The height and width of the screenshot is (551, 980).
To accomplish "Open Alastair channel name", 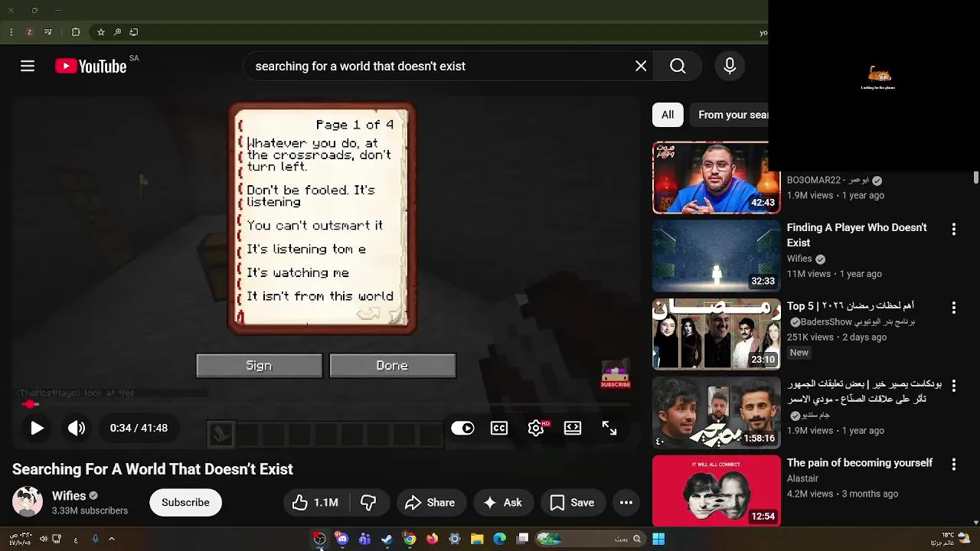I will coord(802,478).
